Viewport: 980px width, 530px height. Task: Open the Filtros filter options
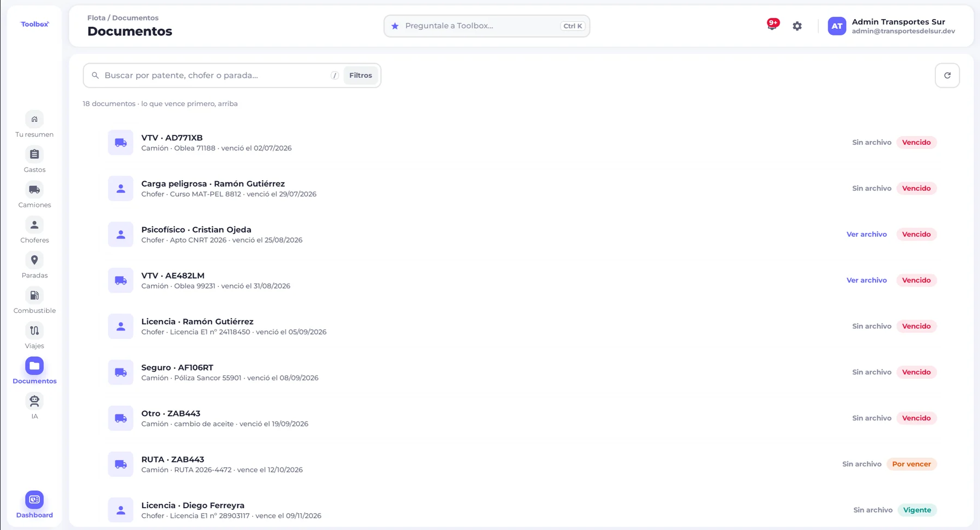point(360,76)
